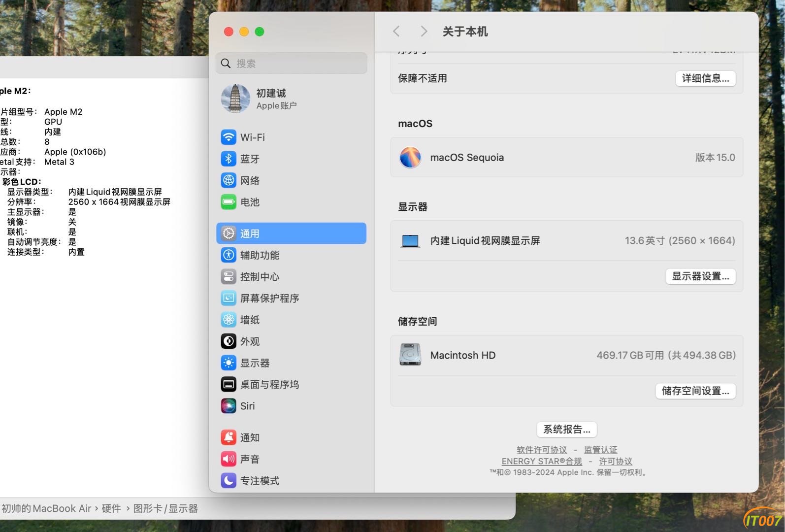Viewport: 785px width, 532px height.
Task: Select the Displays sun icon in sidebar
Action: point(229,363)
